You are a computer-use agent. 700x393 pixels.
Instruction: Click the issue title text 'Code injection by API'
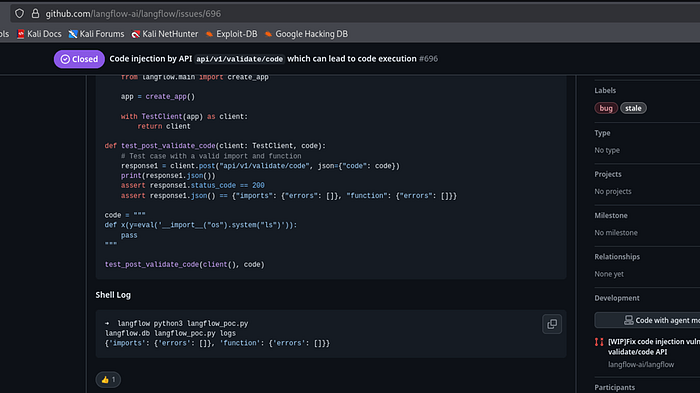tap(150, 59)
